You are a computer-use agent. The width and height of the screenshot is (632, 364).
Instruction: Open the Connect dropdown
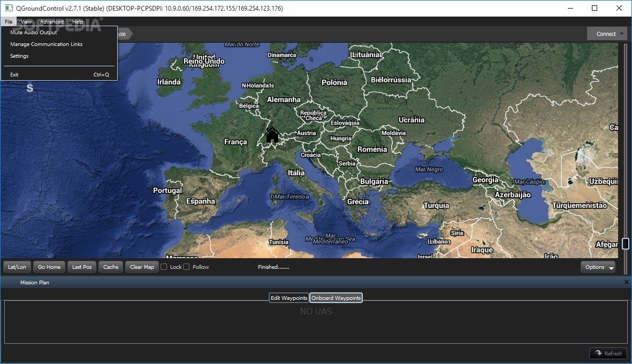coord(607,34)
